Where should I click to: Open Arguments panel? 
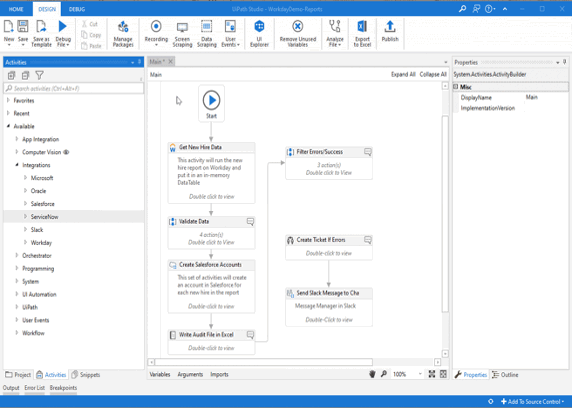pos(190,374)
